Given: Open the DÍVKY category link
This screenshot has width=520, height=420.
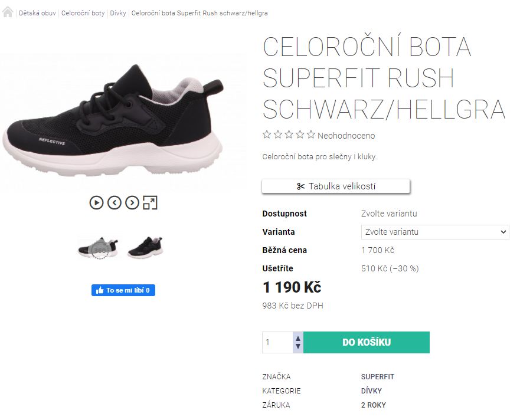Looking at the screenshot, I should point(371,391).
